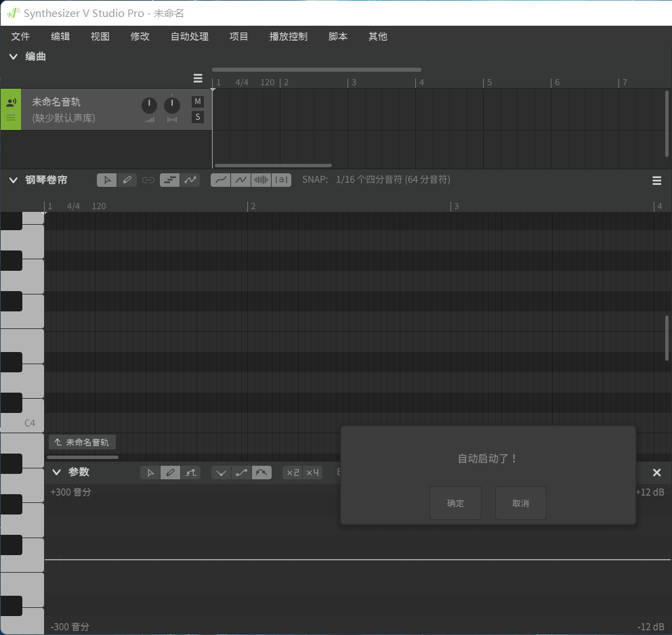Open the 自动处理 menu

[190, 37]
